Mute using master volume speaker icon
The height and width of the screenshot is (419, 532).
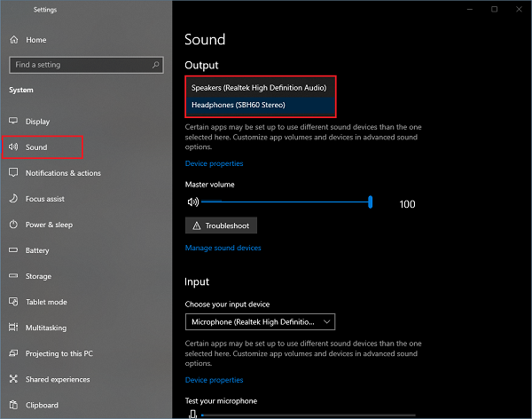pos(192,202)
